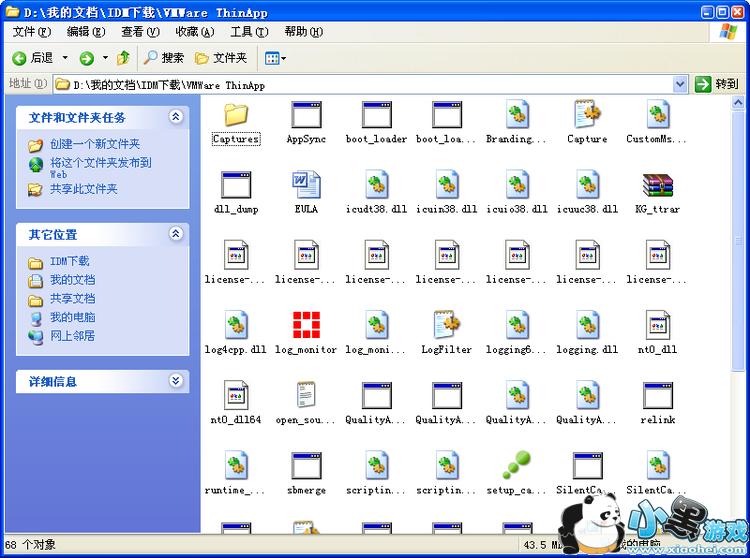Select the log4cpp.dll file icon
Image resolution: width=750 pixels, height=558 pixels.
236,325
